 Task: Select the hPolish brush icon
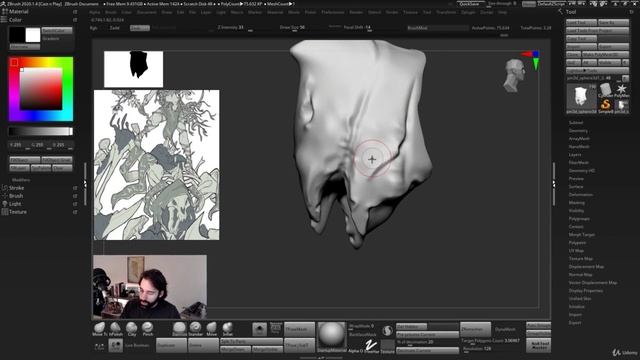click(116, 328)
